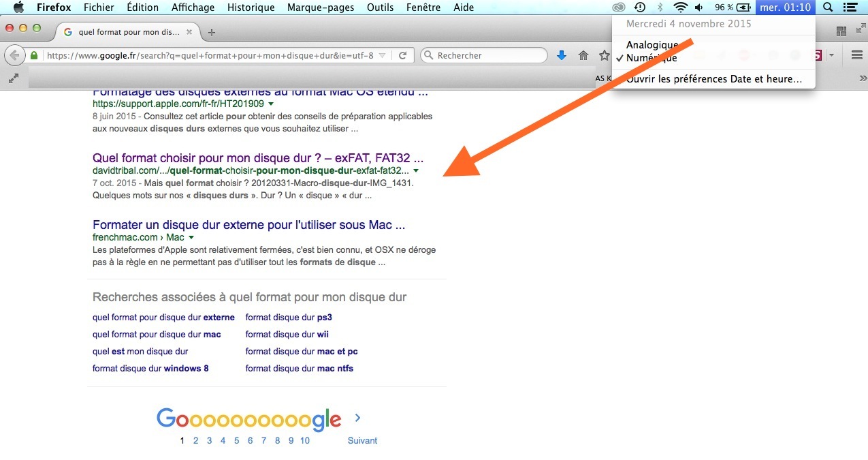This screenshot has width=868, height=460.
Task: Open the downloads arrow button
Action: coord(562,56)
